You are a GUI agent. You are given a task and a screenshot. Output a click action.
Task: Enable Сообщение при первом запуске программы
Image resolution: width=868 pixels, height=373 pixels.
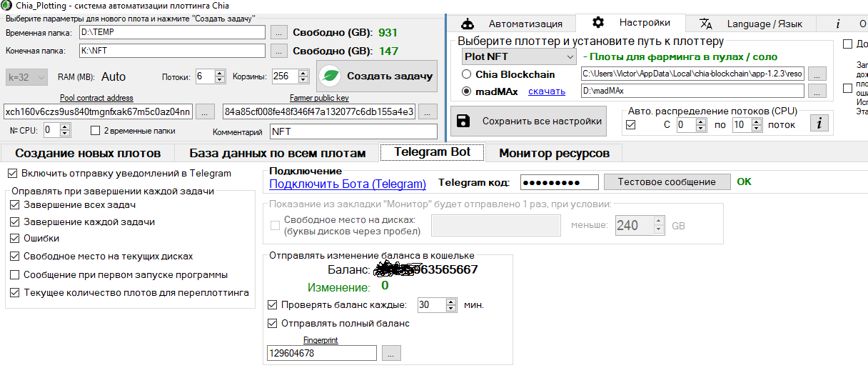click(x=16, y=274)
